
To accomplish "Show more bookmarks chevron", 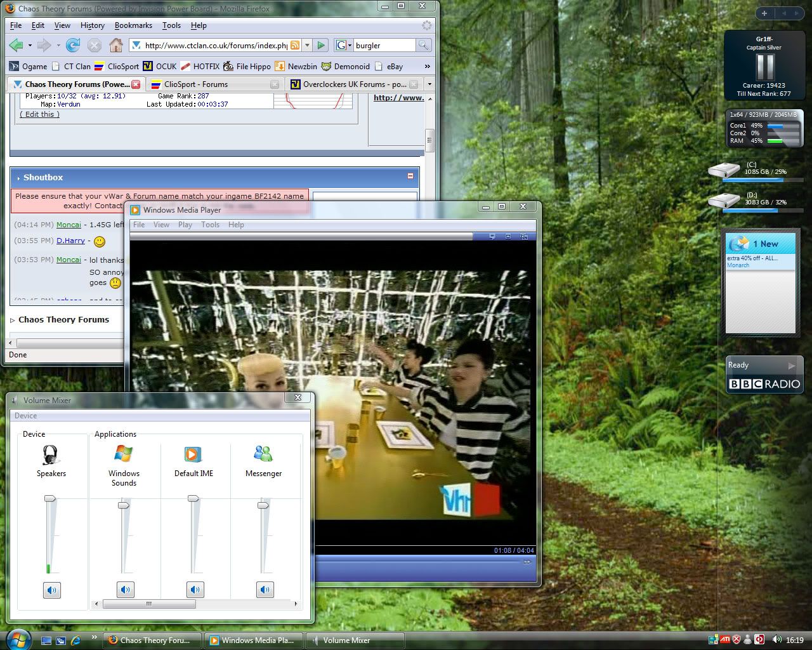I will pos(427,66).
